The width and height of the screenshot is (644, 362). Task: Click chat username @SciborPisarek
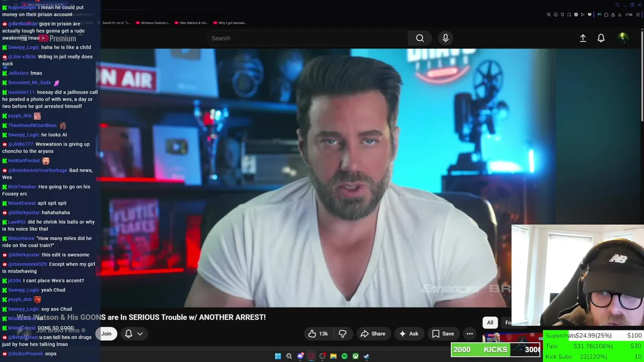tap(26, 353)
